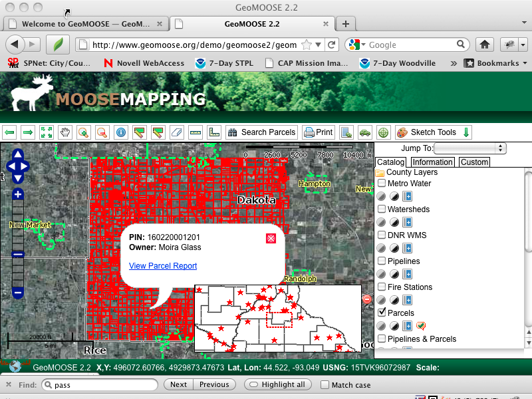Image resolution: width=532 pixels, height=399 pixels.
Task: Turn on the DNR WMS layer
Action: click(382, 235)
